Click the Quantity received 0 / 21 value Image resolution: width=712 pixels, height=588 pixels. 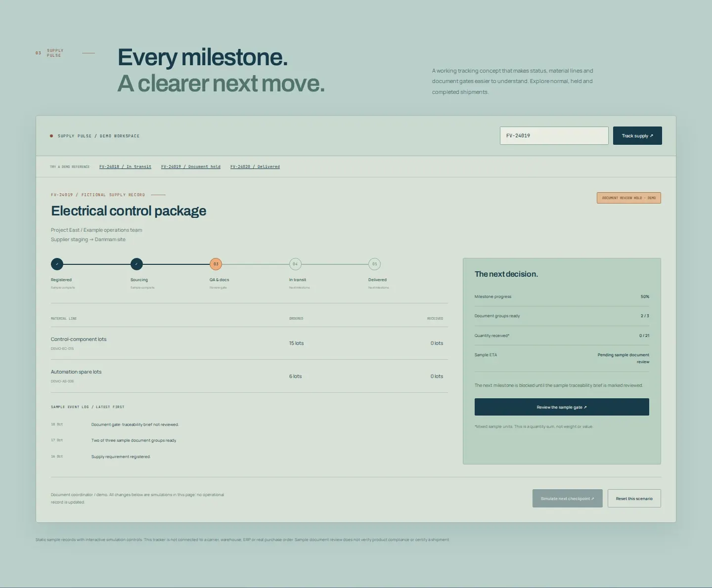tap(644, 336)
